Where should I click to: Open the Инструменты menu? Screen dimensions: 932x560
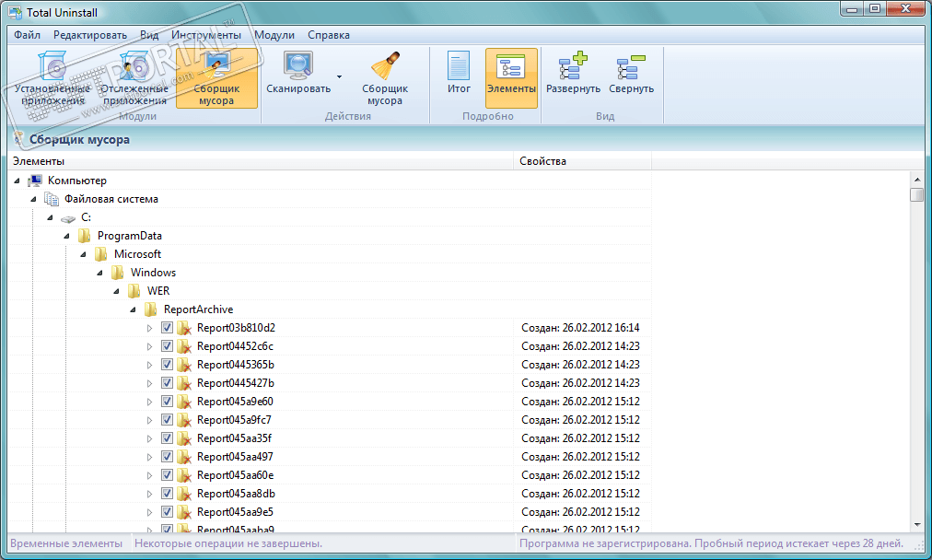206,35
